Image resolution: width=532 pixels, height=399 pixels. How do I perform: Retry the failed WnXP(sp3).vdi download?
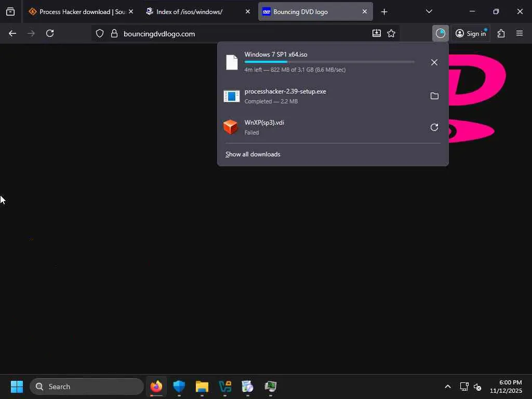pos(434,127)
